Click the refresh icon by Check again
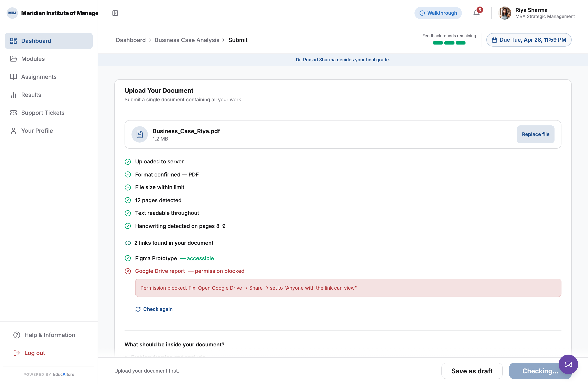Image resolution: width=588 pixels, height=384 pixels. click(138, 309)
